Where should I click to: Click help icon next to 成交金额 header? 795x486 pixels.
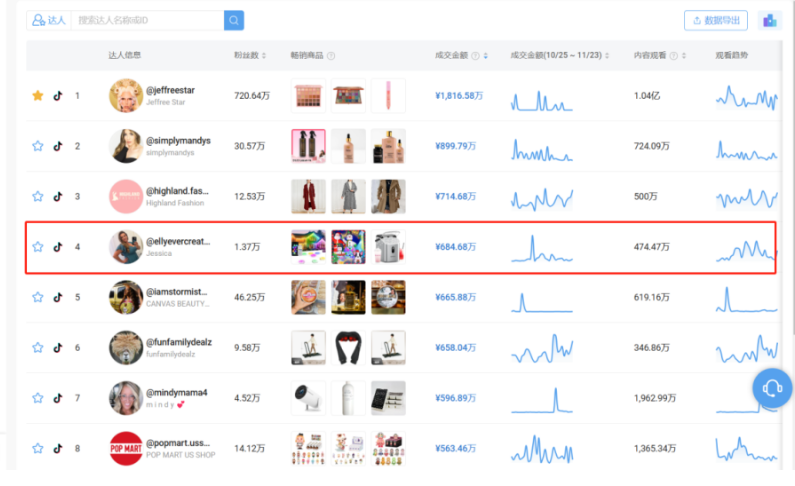[475, 56]
